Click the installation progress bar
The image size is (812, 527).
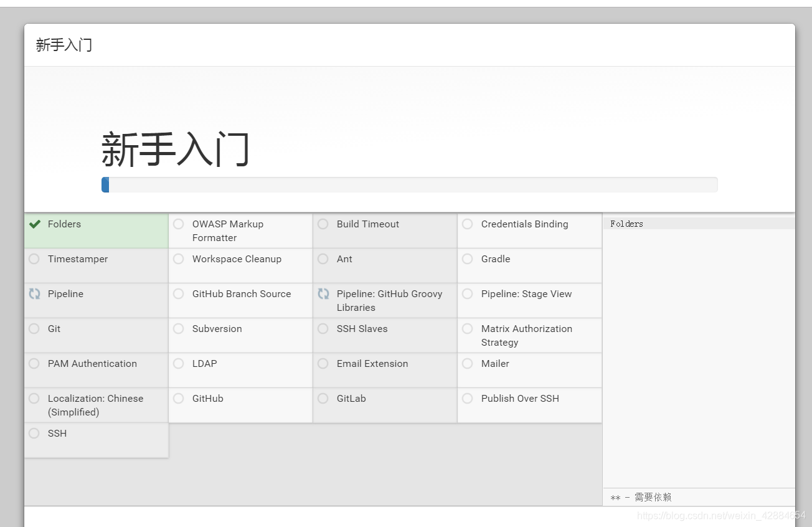pos(409,184)
